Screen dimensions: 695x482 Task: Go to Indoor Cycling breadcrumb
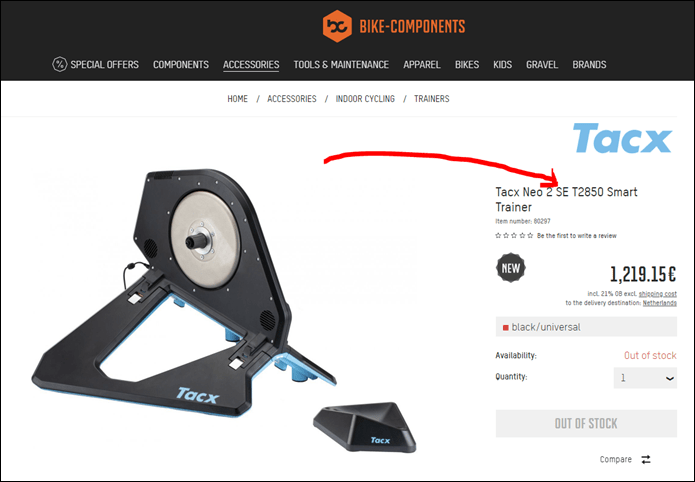(365, 98)
